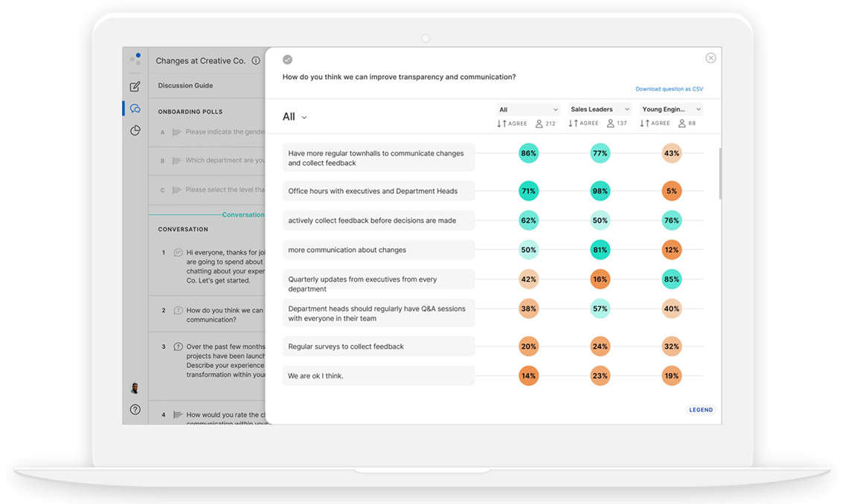Open Discussion Guide in left panel
The width and height of the screenshot is (848, 504).
tap(185, 85)
